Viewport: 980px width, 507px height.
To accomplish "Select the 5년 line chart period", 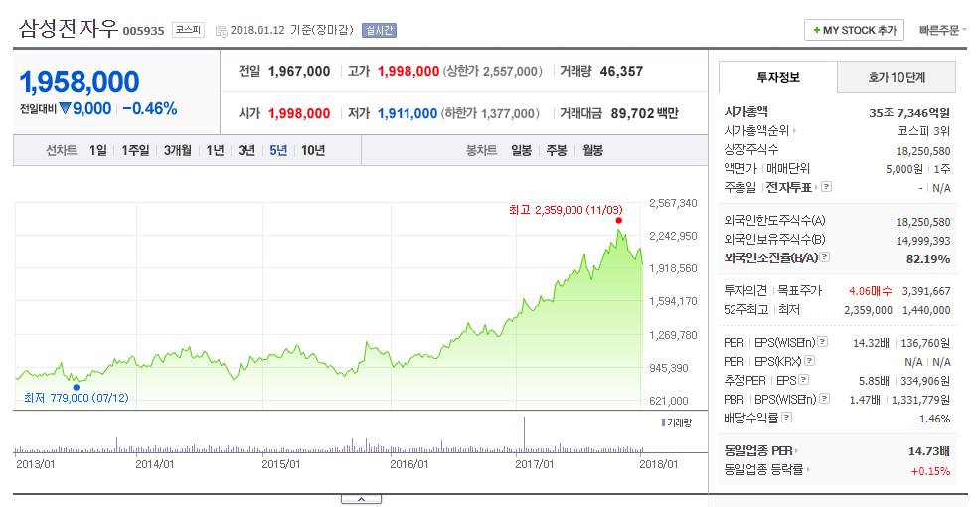I will click(278, 151).
